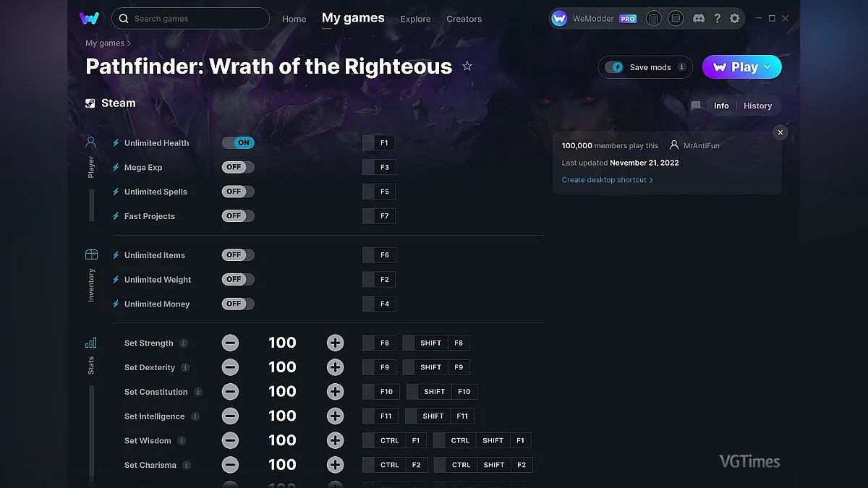Favorite the game using the star icon
Screen dimensions: 868x488
point(467,66)
